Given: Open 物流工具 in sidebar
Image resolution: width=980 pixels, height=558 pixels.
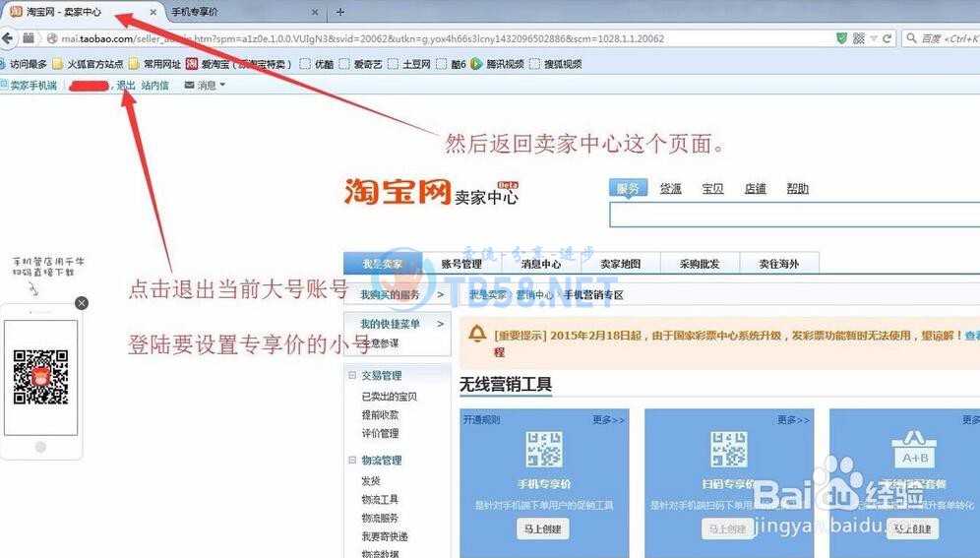Looking at the screenshot, I should pyautogui.click(x=380, y=499).
